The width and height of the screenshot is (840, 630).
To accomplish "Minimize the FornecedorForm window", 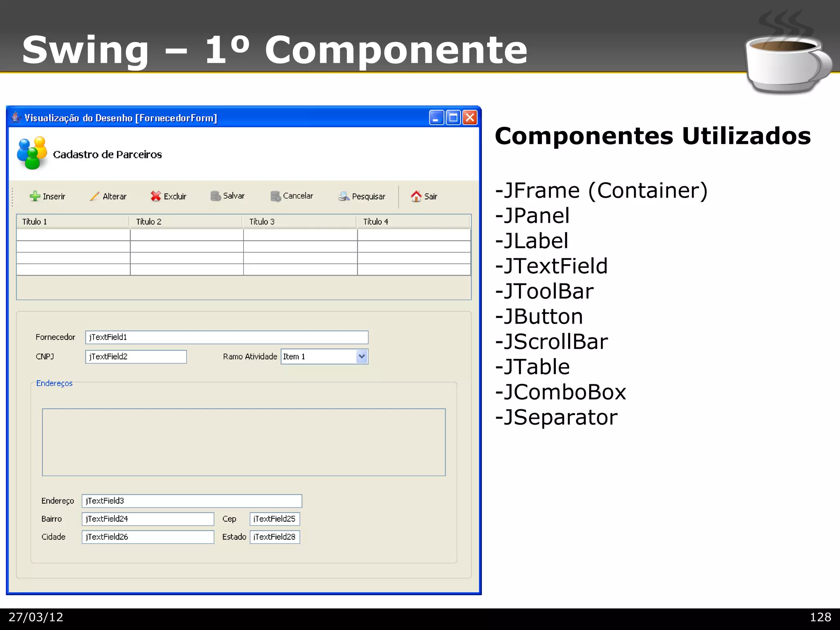I will pyautogui.click(x=436, y=118).
